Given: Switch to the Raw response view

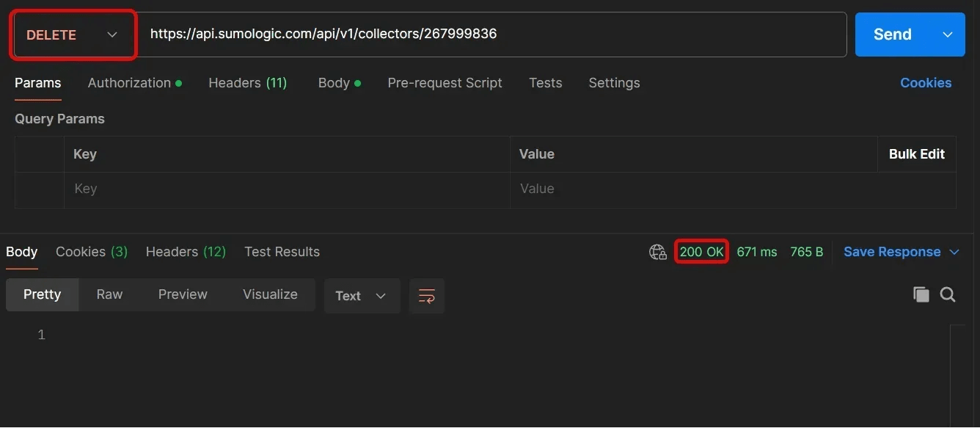Looking at the screenshot, I should click(x=109, y=294).
